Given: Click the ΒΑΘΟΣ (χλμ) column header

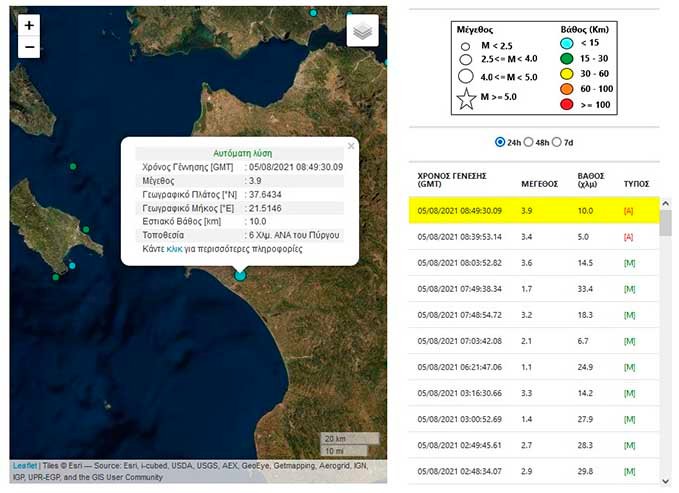Looking at the screenshot, I should point(591,180).
